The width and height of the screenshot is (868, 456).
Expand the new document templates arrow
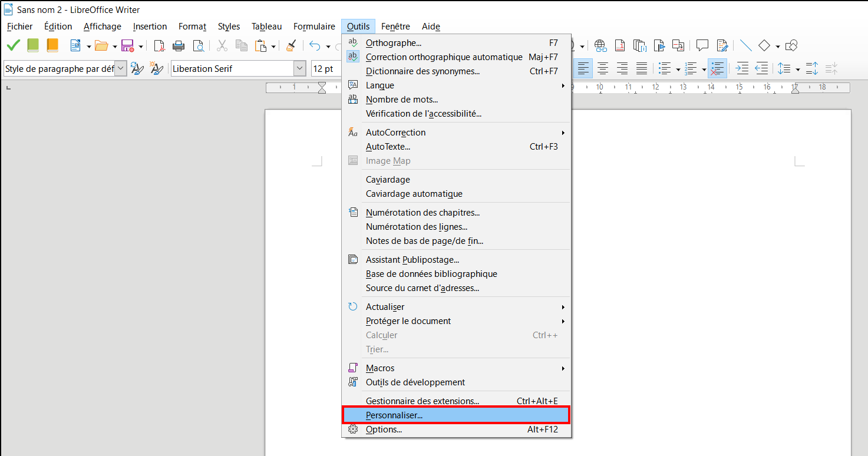pos(88,46)
